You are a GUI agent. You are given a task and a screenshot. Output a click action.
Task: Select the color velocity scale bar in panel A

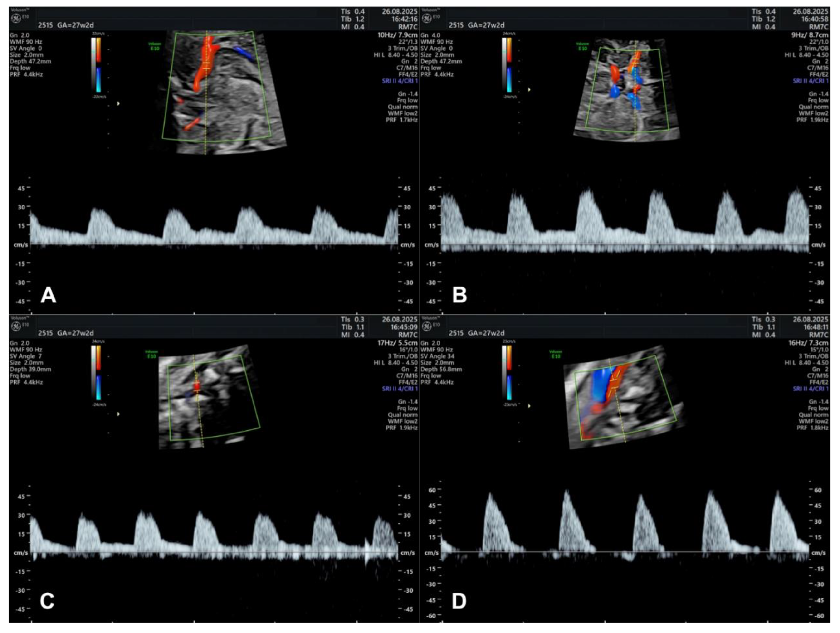(98, 64)
